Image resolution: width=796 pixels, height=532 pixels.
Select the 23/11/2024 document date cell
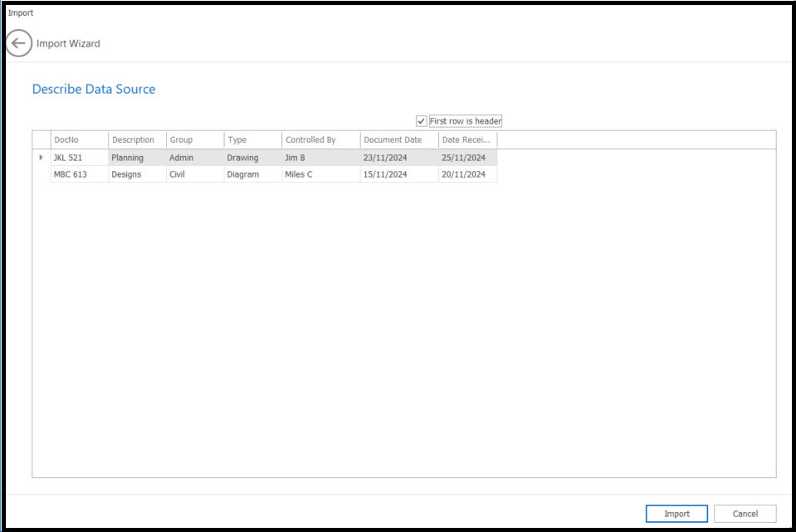point(398,158)
